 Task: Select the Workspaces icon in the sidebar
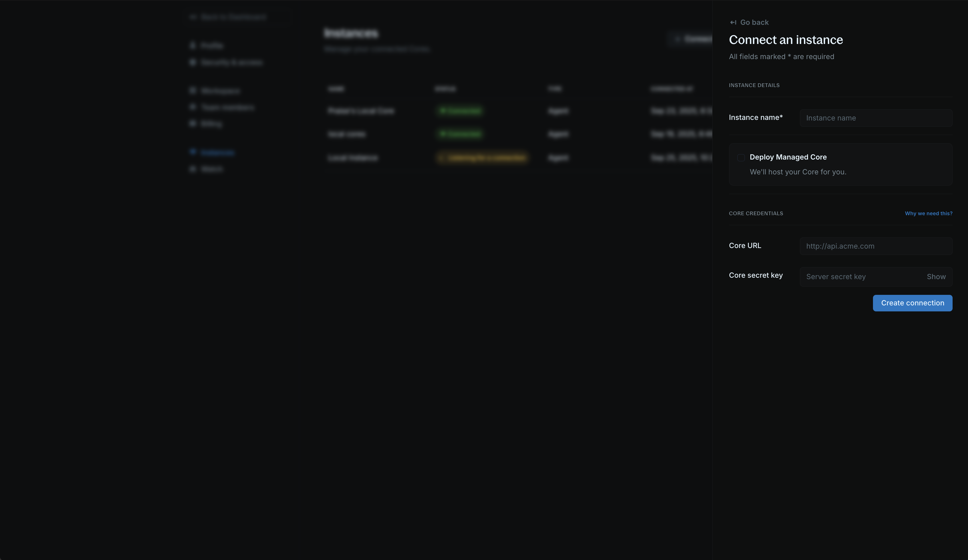pos(193,91)
